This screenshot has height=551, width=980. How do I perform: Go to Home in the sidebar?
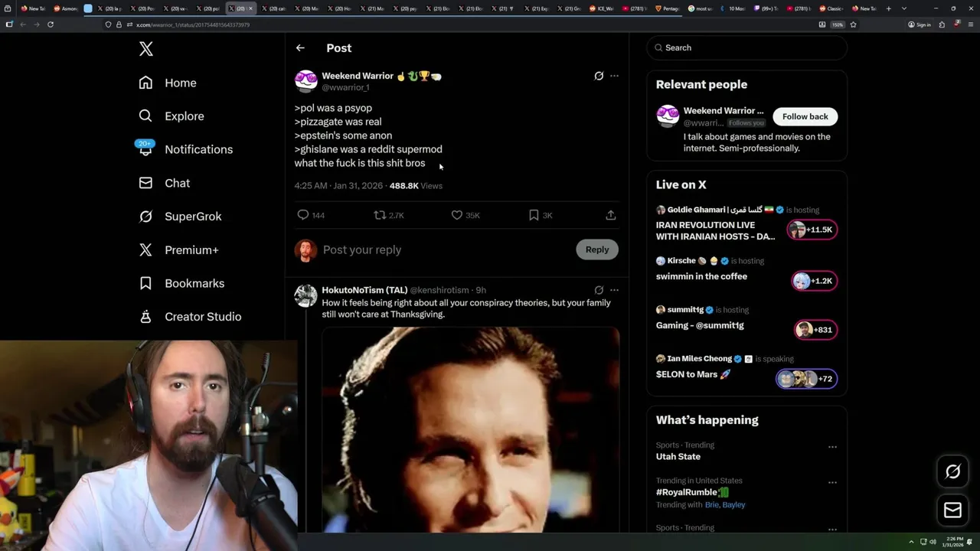pos(168,83)
